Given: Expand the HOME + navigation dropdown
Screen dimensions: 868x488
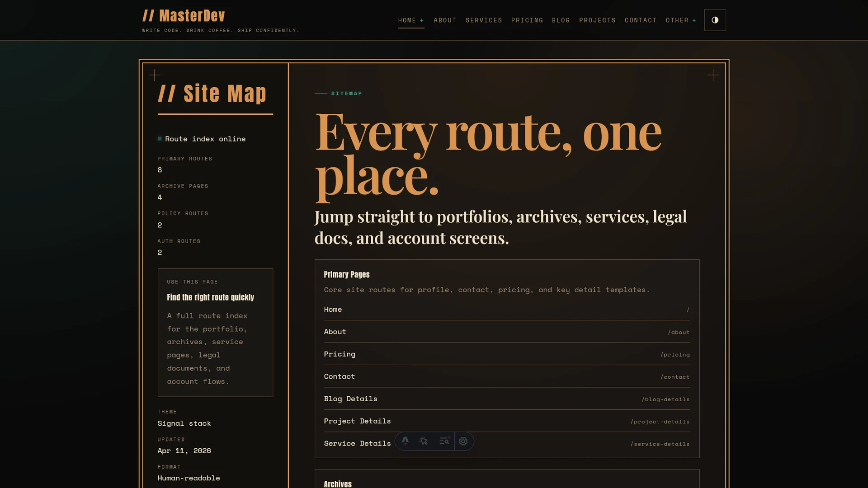Looking at the screenshot, I should pos(411,20).
